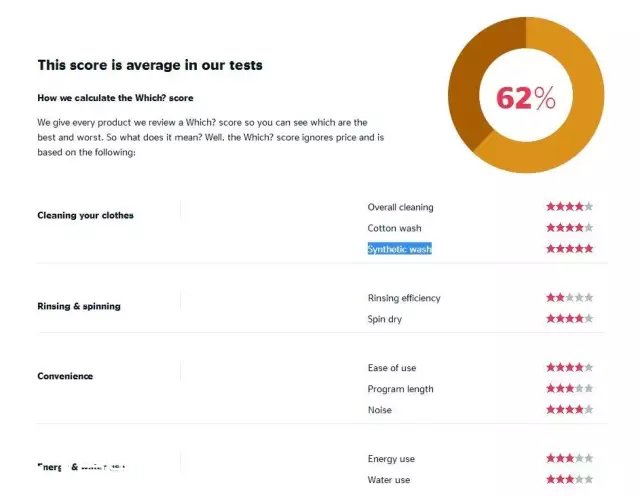Click the Rinsing & spinning section heading

(x=79, y=306)
